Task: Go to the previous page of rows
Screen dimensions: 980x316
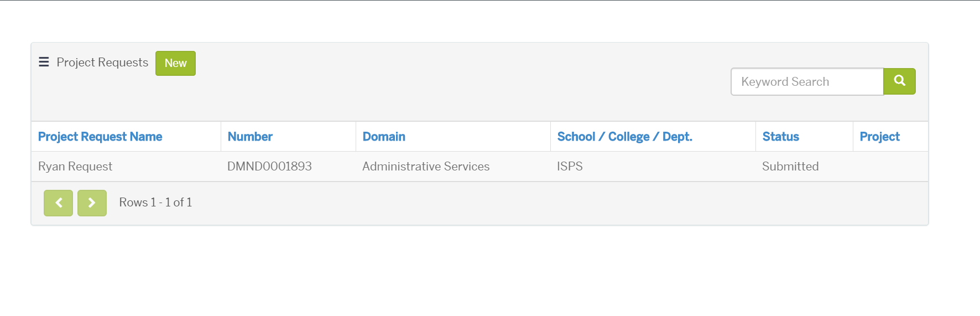Action: point(58,203)
